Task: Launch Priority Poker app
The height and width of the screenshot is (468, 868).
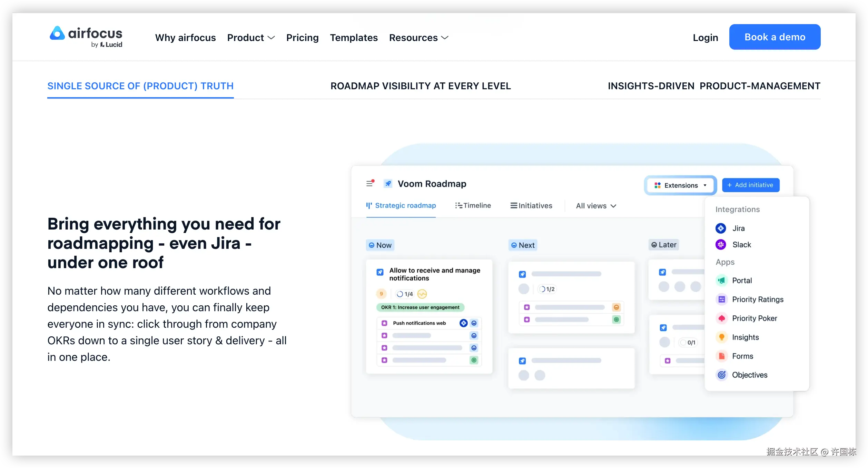Action: 754,318
